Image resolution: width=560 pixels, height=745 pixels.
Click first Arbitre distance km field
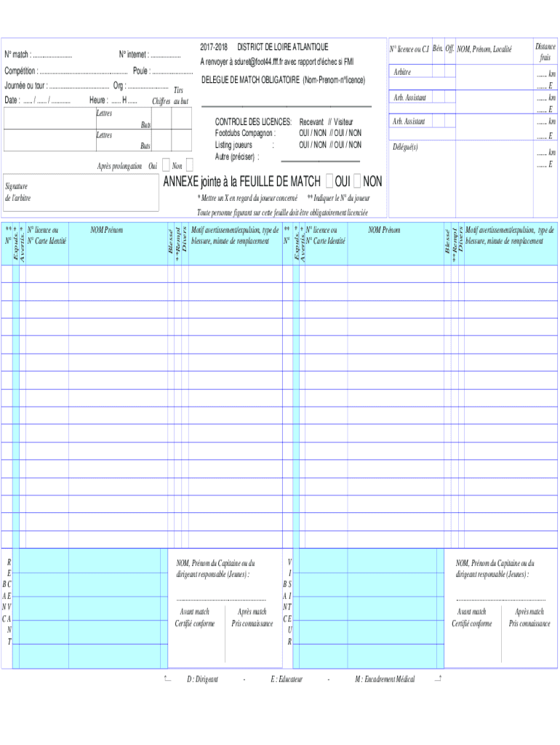click(545, 74)
